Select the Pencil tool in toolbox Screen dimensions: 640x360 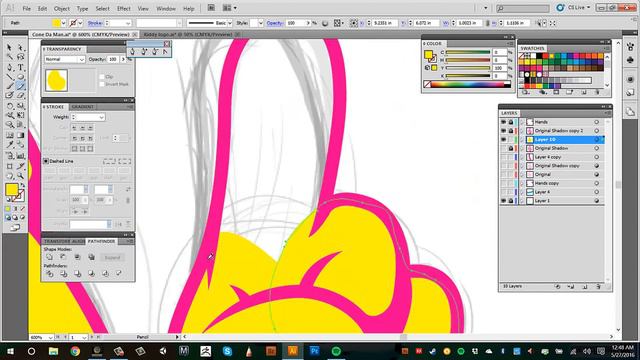point(20,86)
